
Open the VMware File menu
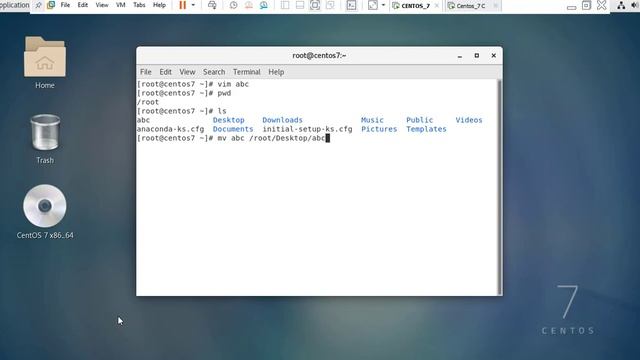65,5
